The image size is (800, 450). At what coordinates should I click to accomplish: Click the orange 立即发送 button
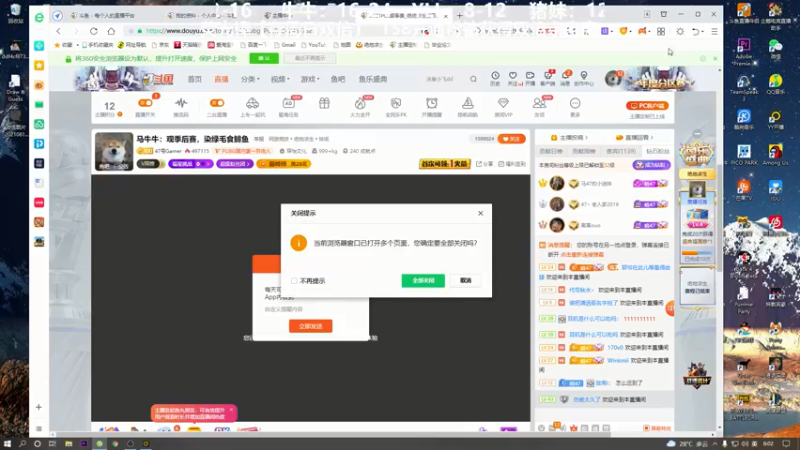coord(310,326)
